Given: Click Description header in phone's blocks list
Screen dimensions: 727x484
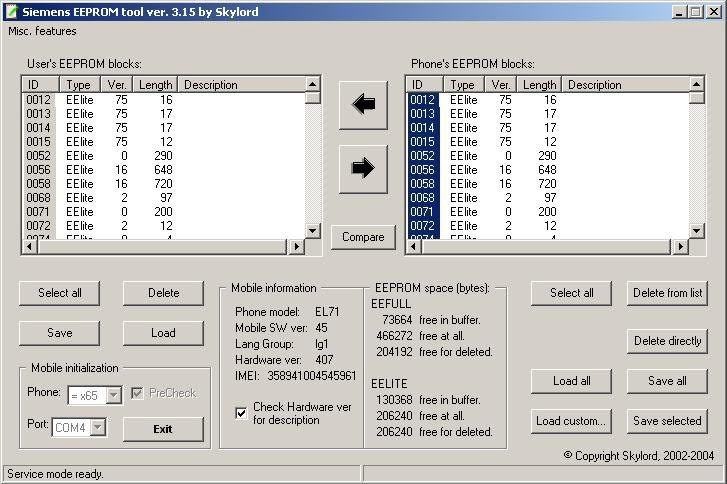Looking at the screenshot, I should (625, 85).
